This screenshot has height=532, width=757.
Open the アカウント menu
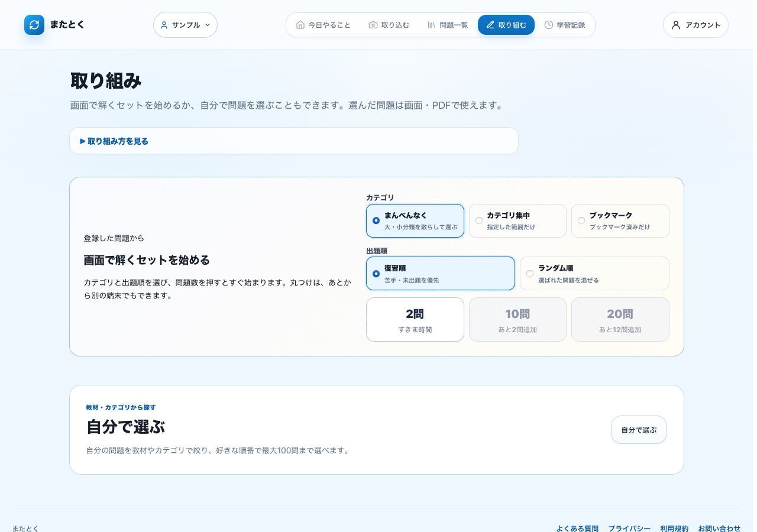point(695,25)
